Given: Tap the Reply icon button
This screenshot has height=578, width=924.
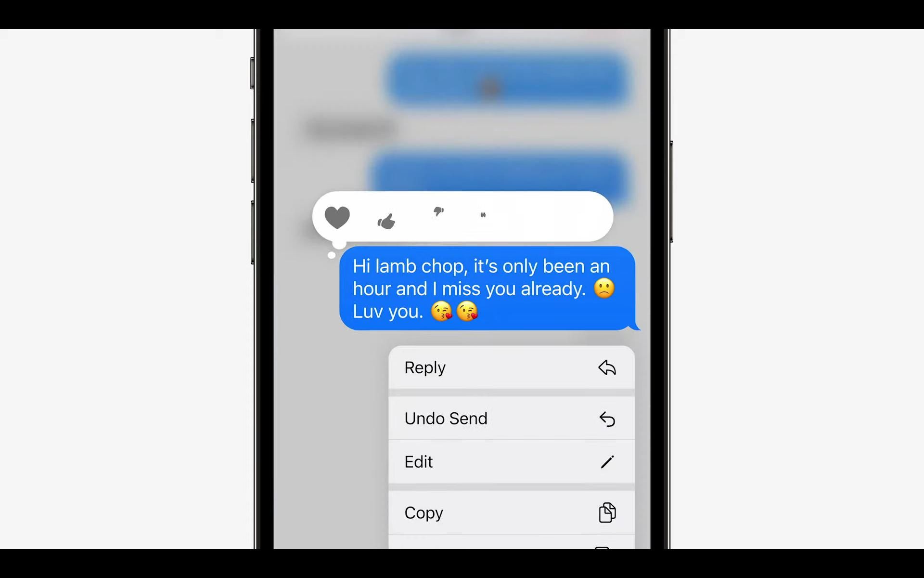Looking at the screenshot, I should coord(606,368).
